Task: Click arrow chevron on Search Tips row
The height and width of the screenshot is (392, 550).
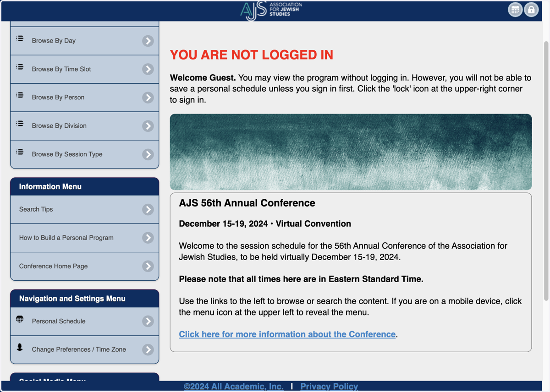Action: click(148, 210)
